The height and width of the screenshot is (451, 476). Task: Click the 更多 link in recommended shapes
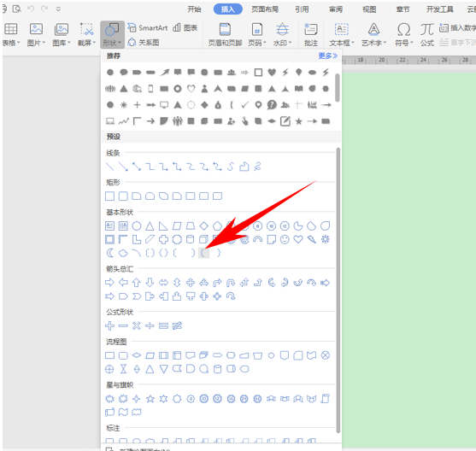click(x=328, y=56)
